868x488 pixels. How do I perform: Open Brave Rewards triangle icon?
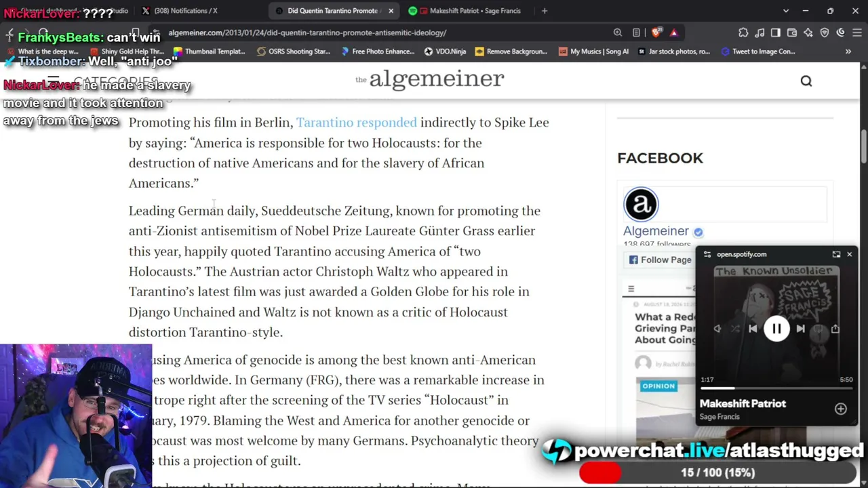coord(673,33)
